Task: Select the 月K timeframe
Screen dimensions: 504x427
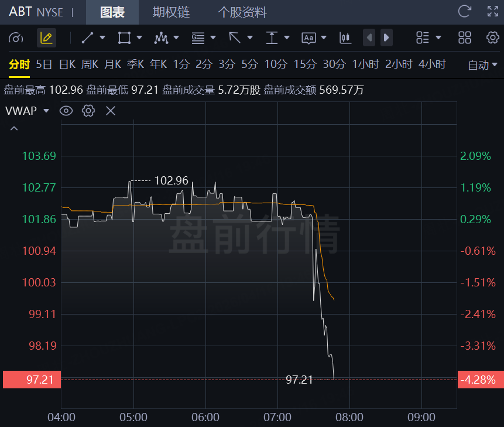Action: 113,64
